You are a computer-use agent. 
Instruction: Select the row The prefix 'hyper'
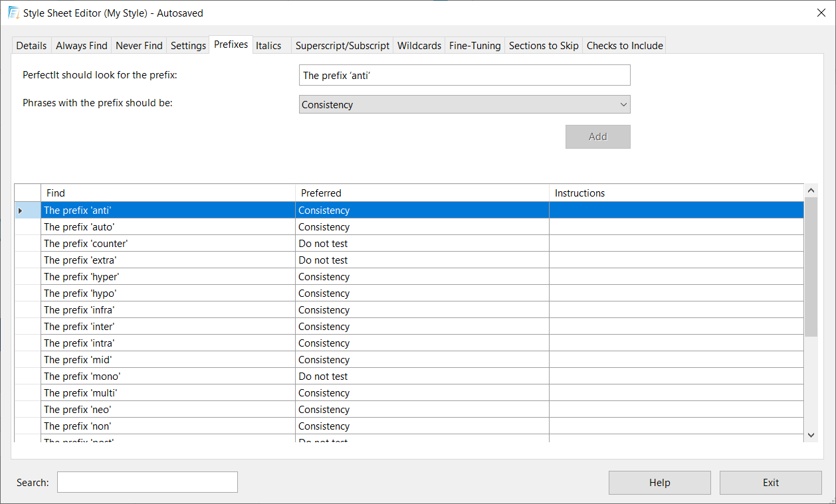pyautogui.click(x=409, y=277)
